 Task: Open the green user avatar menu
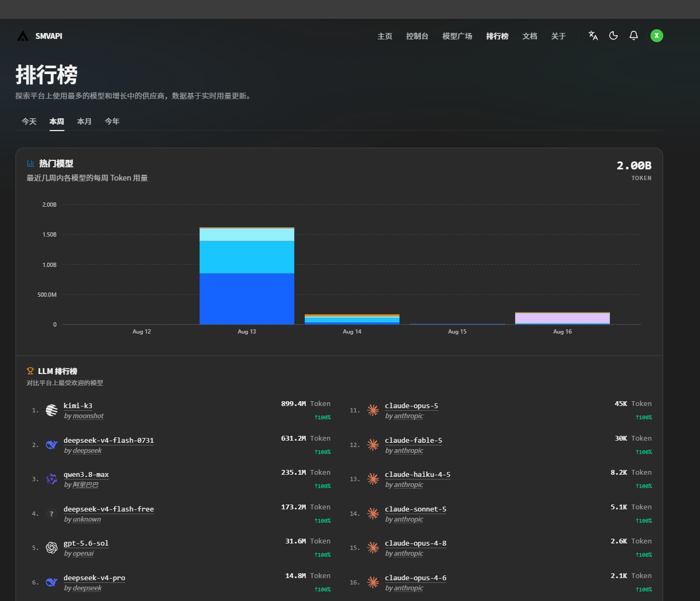coord(657,36)
